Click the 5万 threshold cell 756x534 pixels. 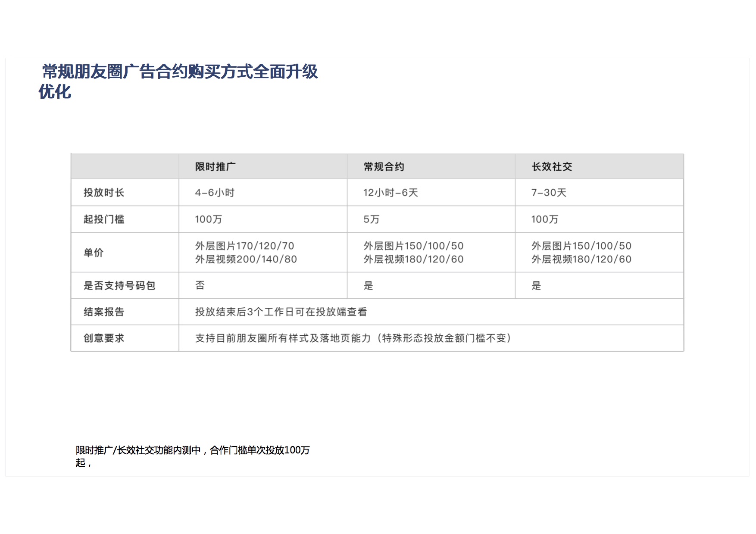[x=371, y=219]
